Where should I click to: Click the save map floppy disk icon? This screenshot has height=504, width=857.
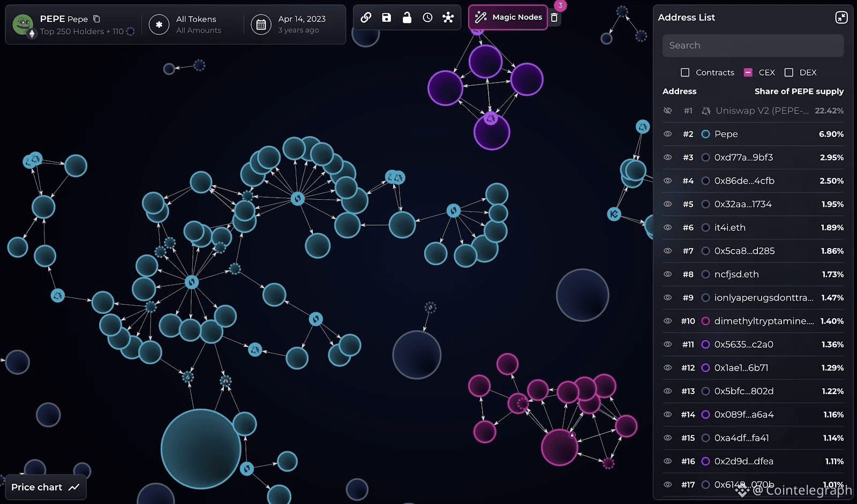(386, 18)
